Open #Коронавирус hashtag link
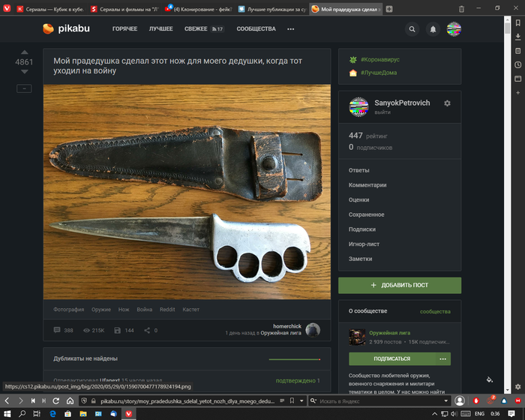Screen dimensions: 525x420 coord(380,59)
